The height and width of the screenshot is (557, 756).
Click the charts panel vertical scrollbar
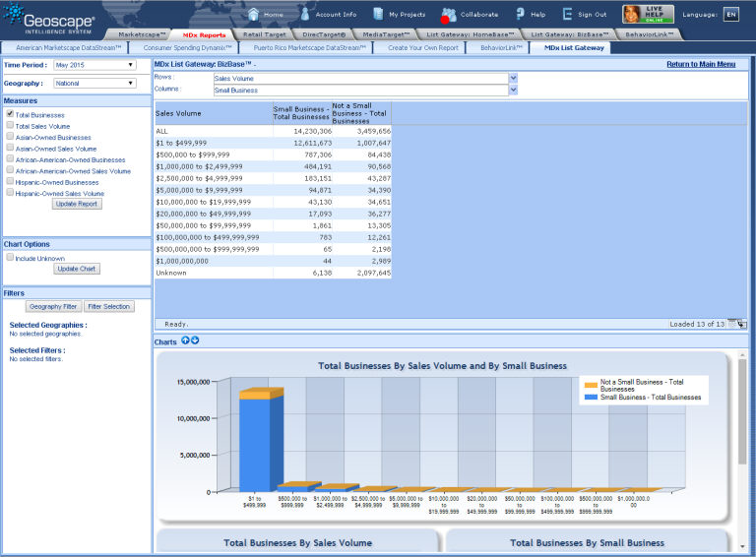742,412
